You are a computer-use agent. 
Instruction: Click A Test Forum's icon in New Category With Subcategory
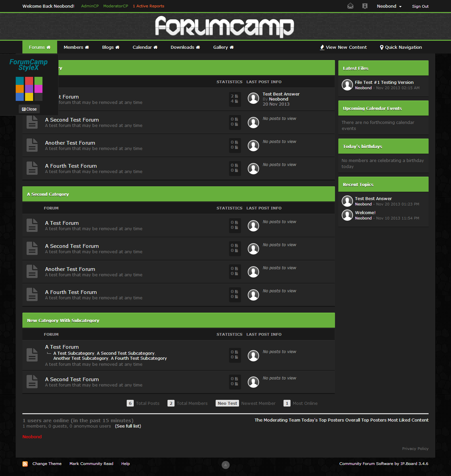pos(32,355)
